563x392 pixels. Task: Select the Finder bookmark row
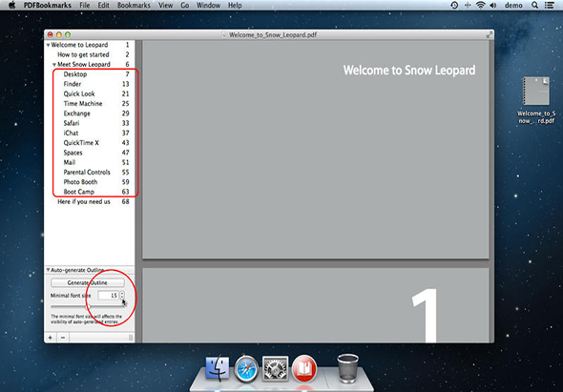[x=90, y=84]
